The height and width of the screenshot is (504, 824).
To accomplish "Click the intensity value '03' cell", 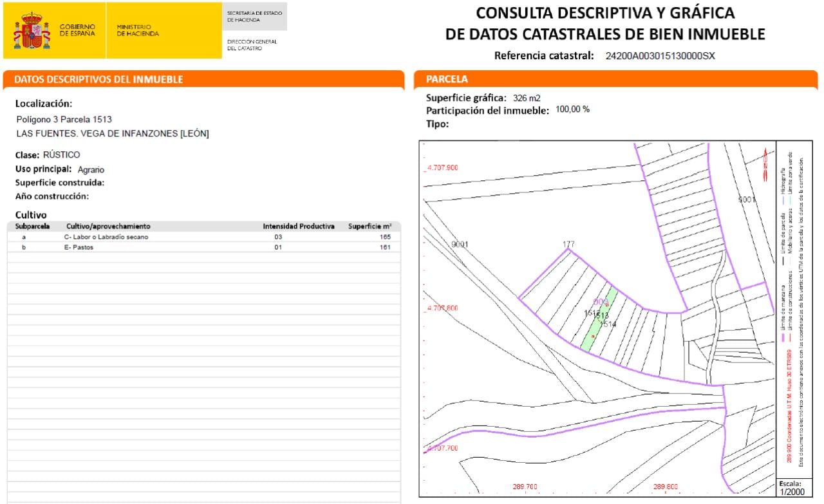I will [278, 238].
